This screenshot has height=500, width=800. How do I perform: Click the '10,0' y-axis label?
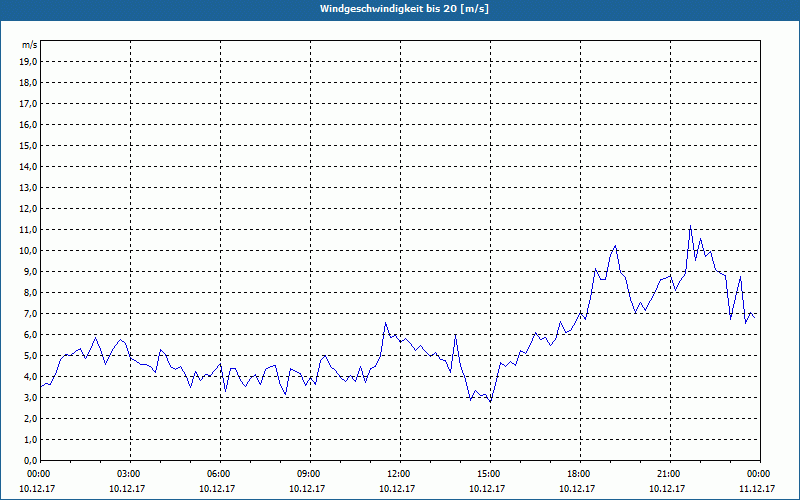point(29,251)
